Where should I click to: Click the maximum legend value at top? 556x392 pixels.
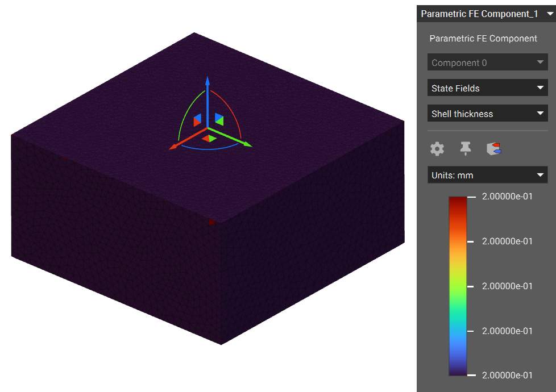point(507,197)
